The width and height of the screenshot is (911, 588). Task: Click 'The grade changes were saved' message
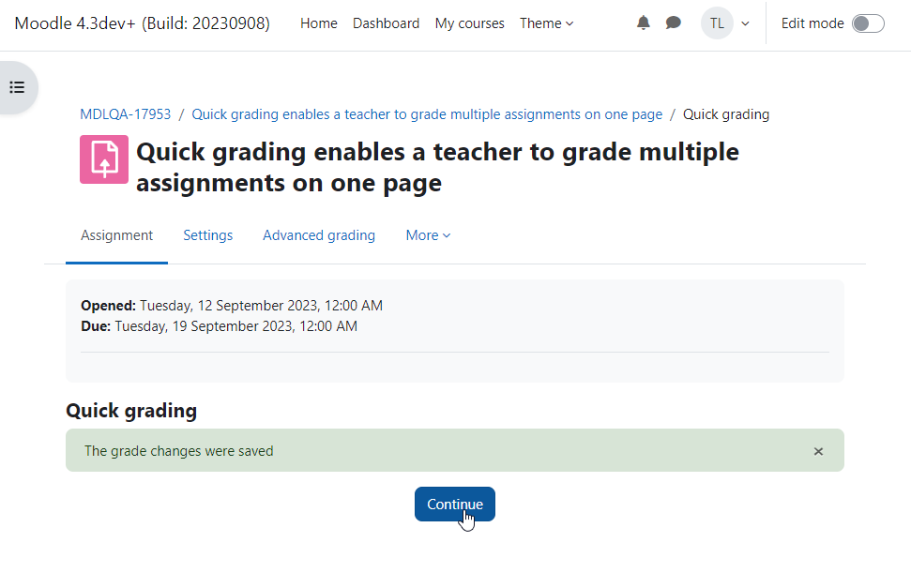coord(179,451)
